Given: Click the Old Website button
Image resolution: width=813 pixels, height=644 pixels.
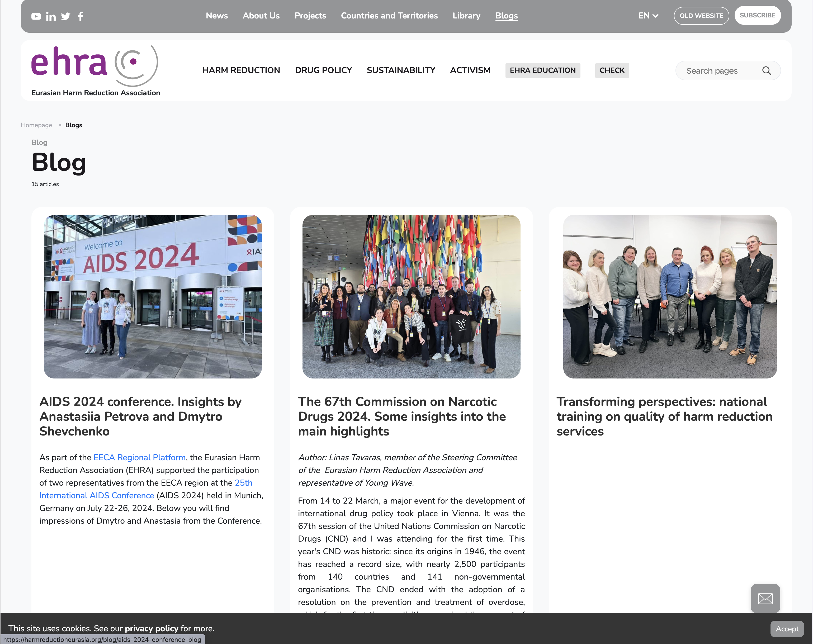Looking at the screenshot, I should point(701,16).
